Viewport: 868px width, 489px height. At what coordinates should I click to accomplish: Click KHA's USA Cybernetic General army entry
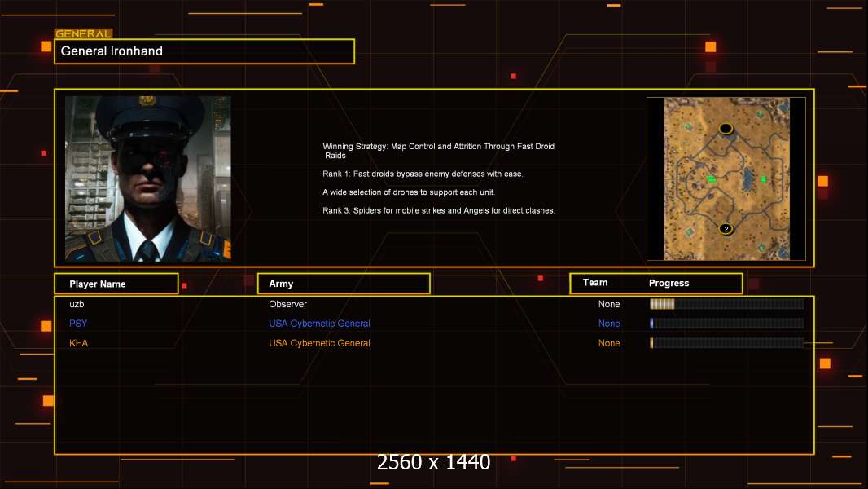[319, 343]
